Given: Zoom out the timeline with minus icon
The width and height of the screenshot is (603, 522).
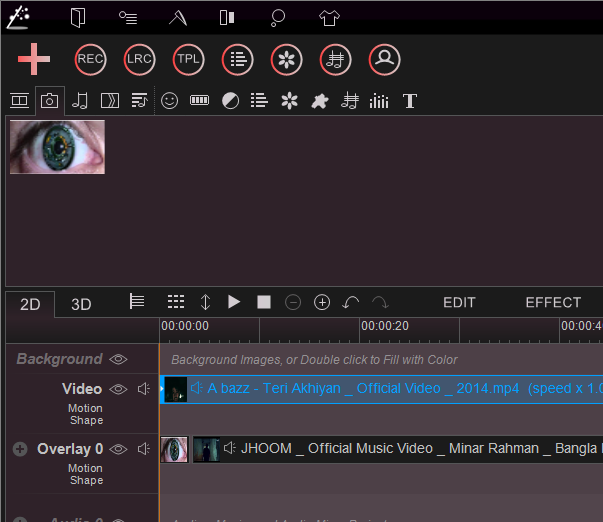Looking at the screenshot, I should coord(293,302).
